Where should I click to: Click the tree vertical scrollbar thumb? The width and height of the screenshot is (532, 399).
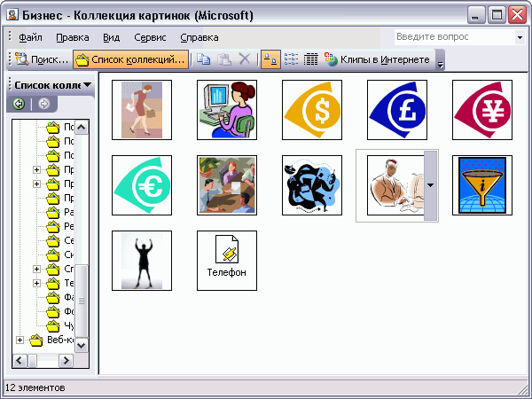[82, 301]
